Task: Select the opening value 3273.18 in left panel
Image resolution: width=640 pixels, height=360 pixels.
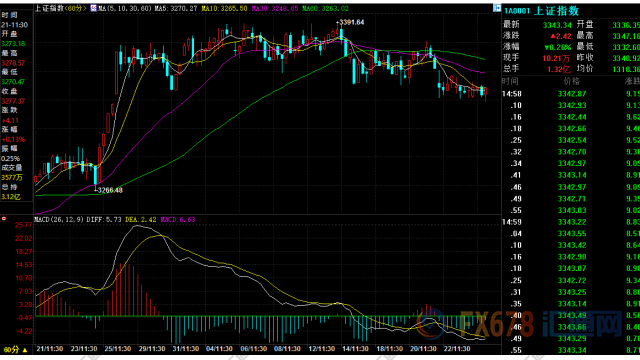Action: [13, 44]
